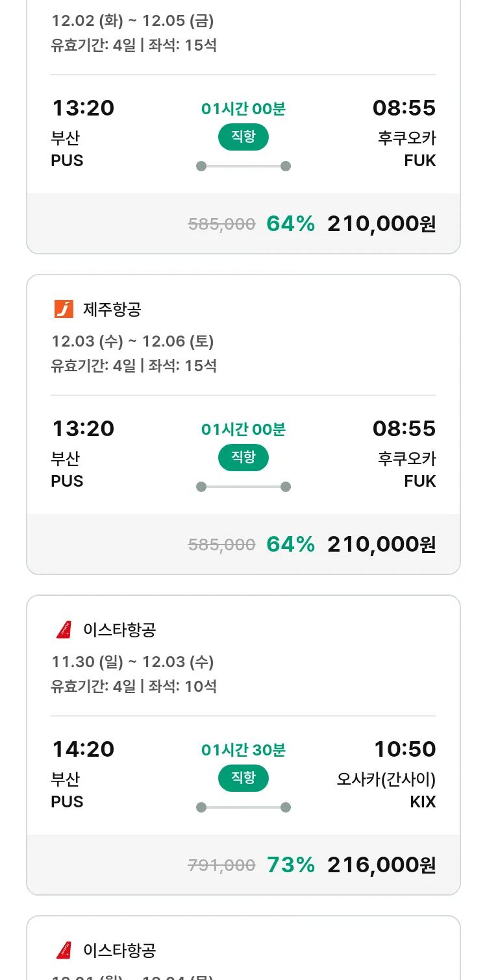Screen dimensions: 487x980
Task: Click the 10:50 time for 오사카(간사이)
Action: click(x=405, y=749)
